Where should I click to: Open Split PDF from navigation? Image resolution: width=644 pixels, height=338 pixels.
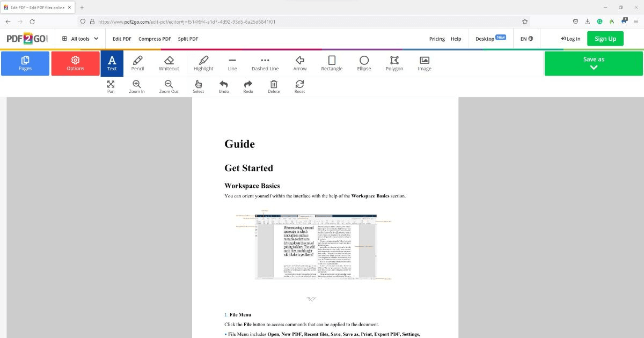click(188, 39)
